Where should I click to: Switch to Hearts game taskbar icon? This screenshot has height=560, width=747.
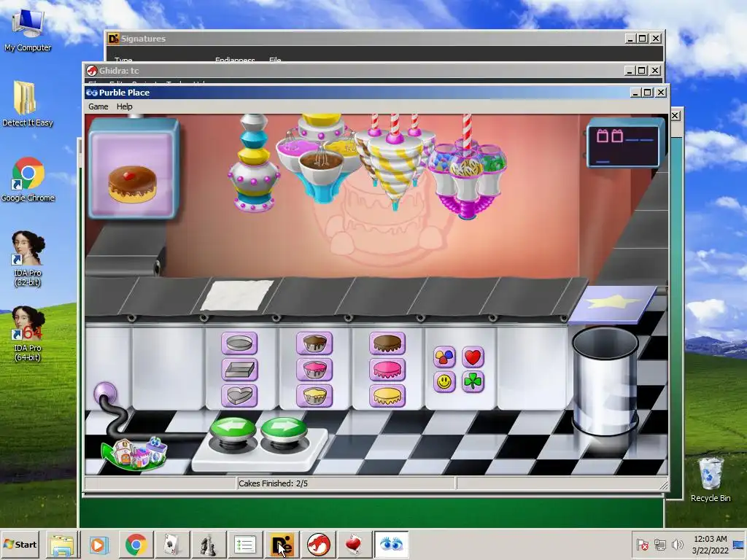(x=355, y=545)
